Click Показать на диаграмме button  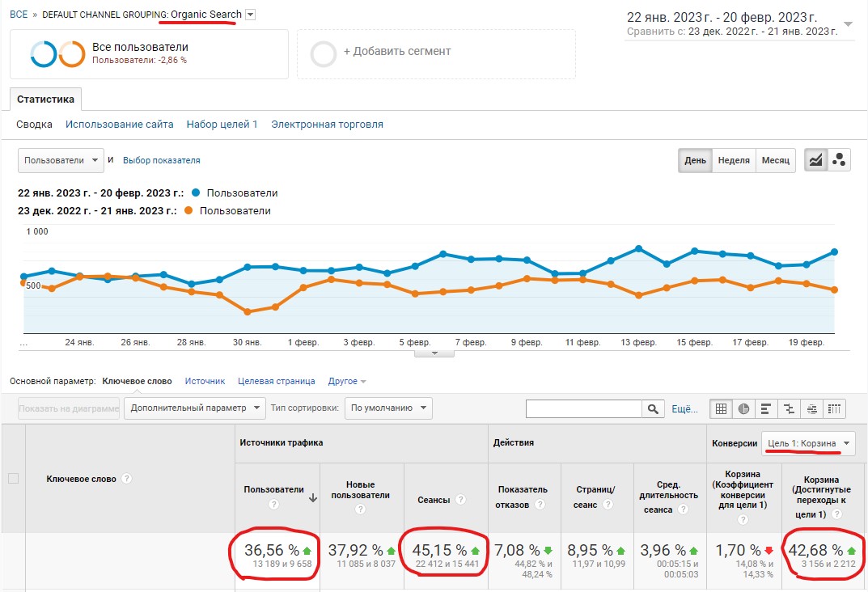tap(69, 409)
